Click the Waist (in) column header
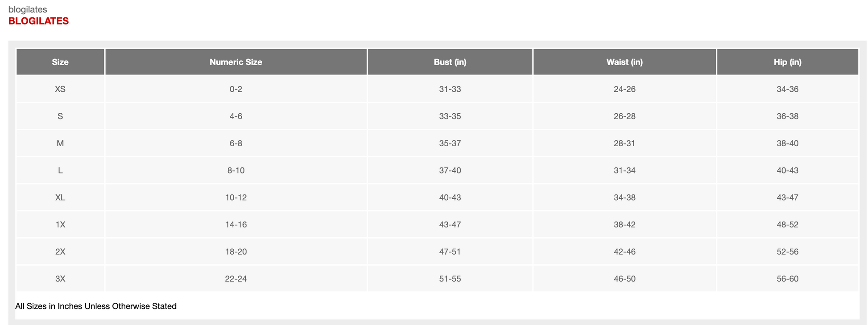This screenshot has height=325, width=868. [624, 62]
